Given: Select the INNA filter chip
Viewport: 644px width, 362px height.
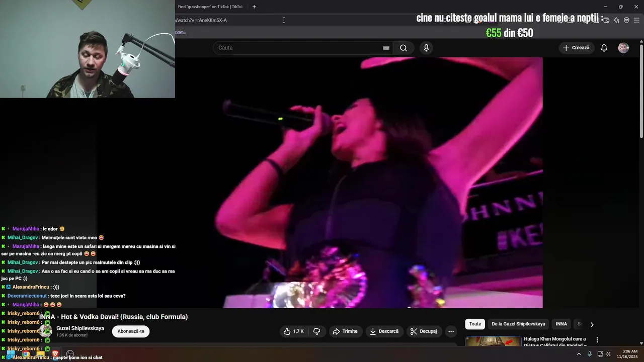Looking at the screenshot, I should click(561, 324).
